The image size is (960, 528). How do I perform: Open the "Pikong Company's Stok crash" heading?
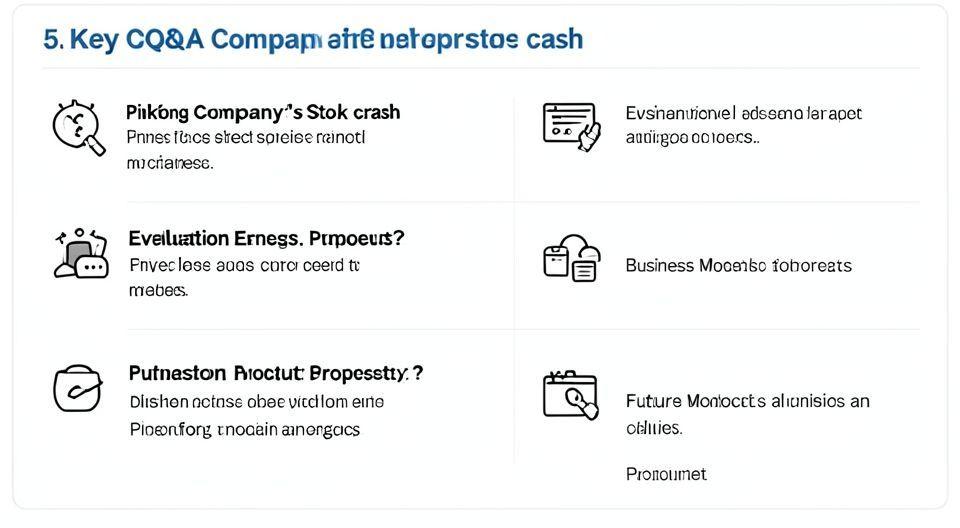(x=263, y=112)
